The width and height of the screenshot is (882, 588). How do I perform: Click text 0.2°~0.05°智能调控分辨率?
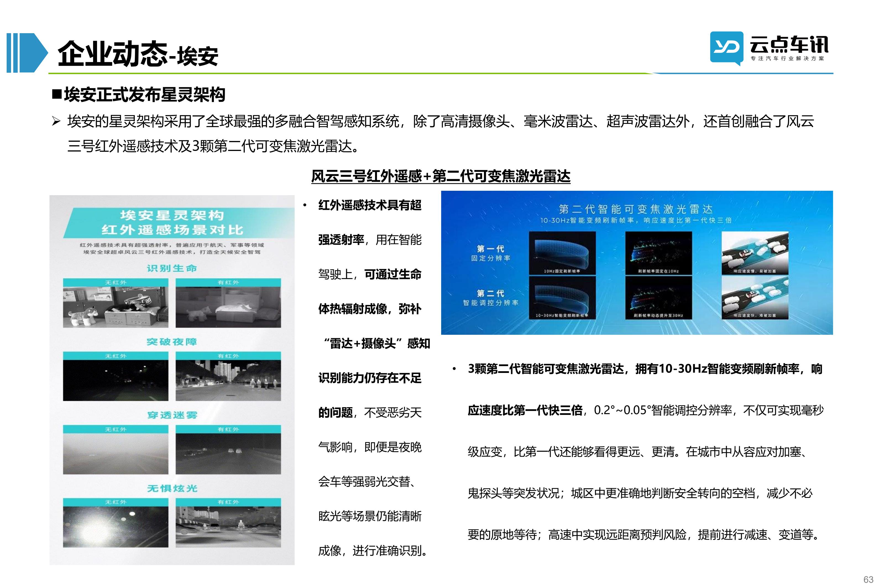[x=663, y=410]
